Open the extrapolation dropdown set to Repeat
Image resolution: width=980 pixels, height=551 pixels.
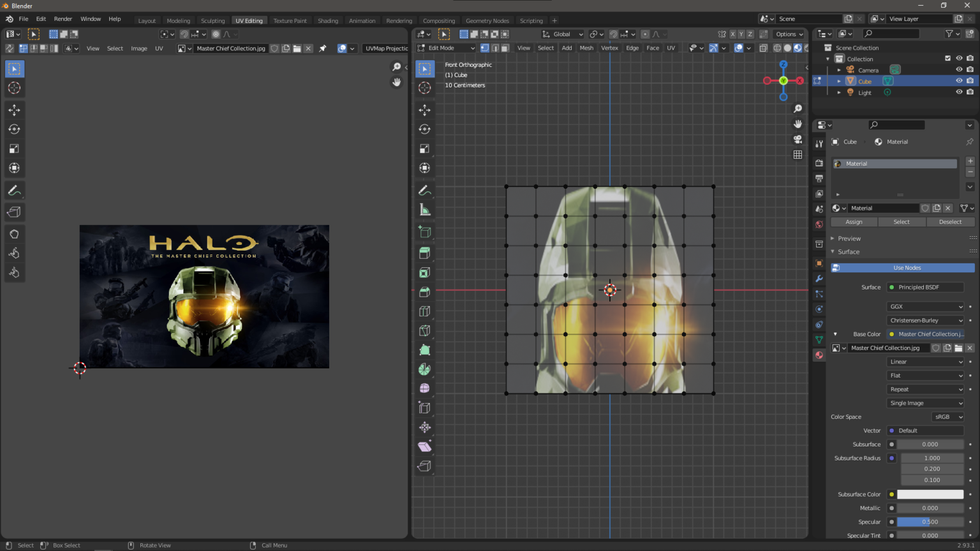click(x=925, y=389)
